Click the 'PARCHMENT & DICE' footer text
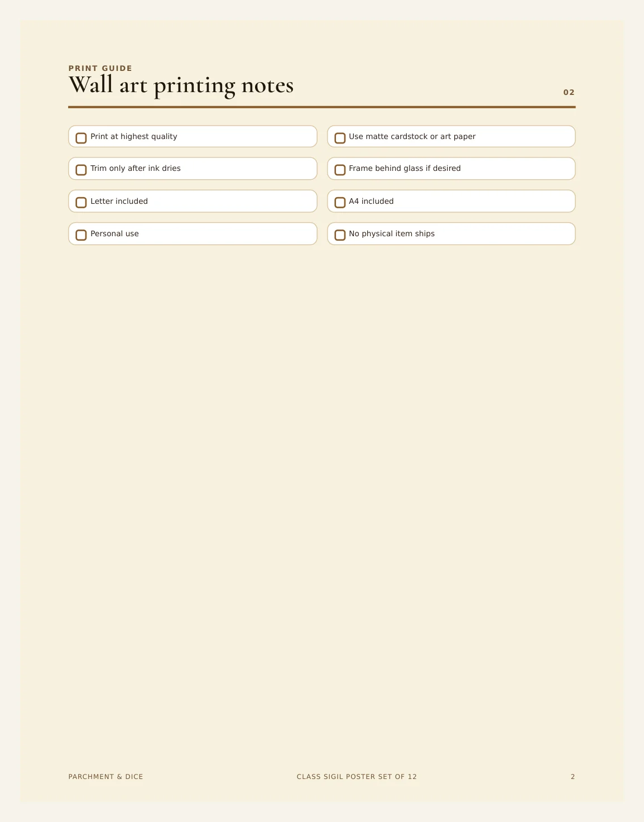The height and width of the screenshot is (822, 644). 106,777
